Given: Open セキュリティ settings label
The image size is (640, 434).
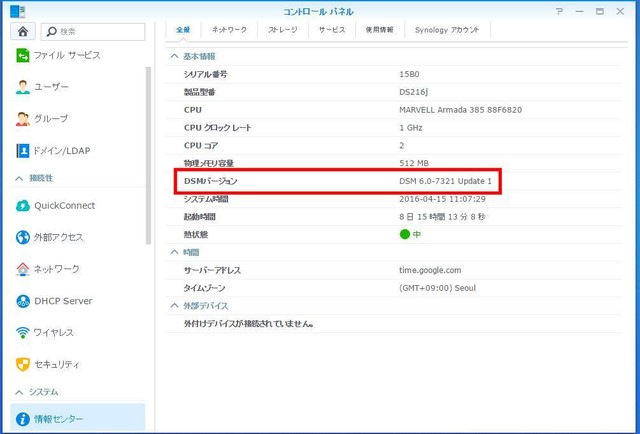Looking at the screenshot, I should [x=57, y=364].
